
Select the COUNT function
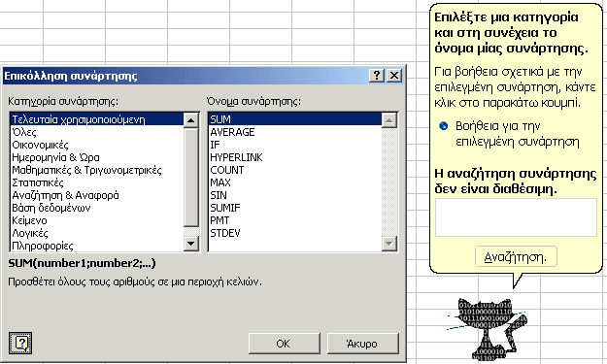[295, 170]
